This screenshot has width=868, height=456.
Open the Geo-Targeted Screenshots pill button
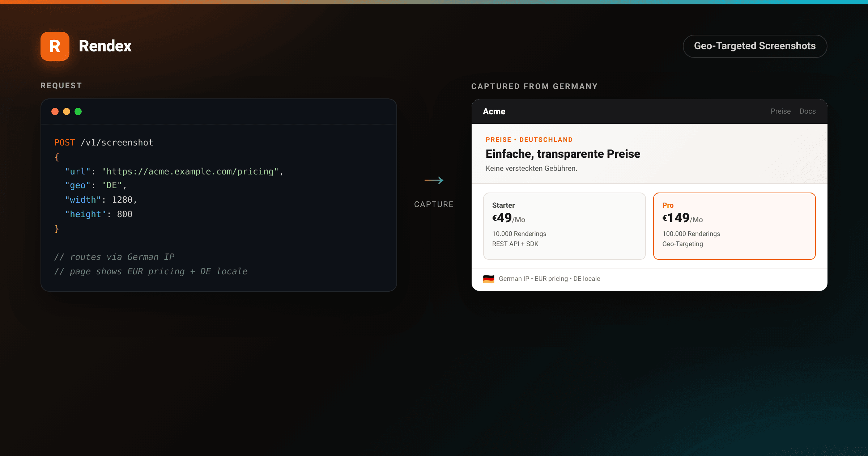tap(755, 46)
